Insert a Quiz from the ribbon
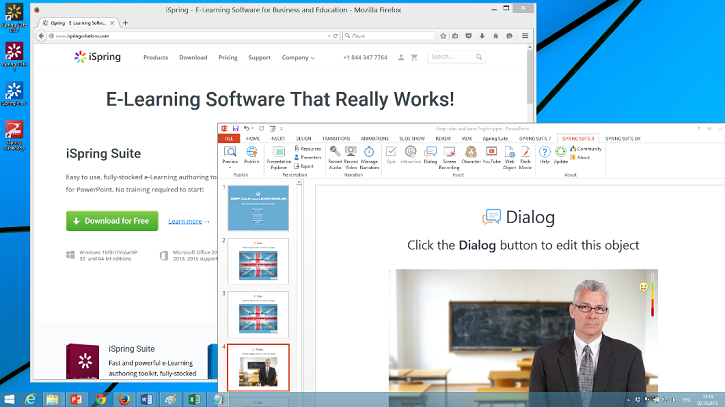Screen dimensions: 725x407 391,155
